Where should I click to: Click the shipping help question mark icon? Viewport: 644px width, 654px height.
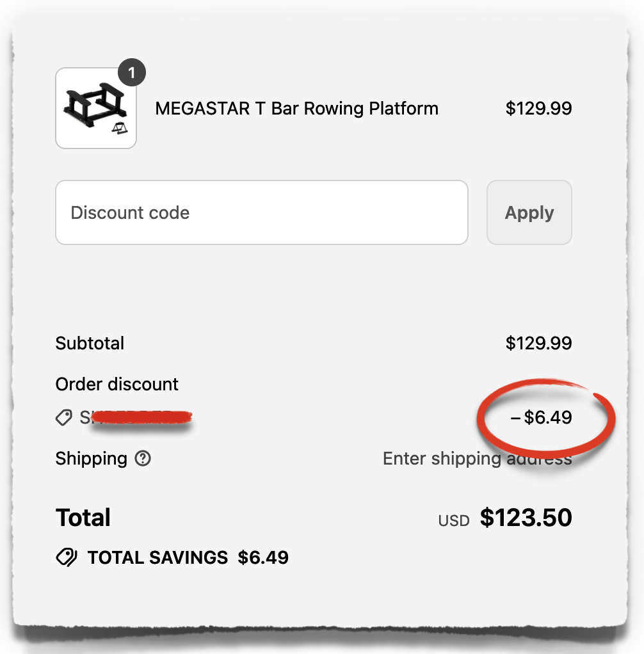click(x=143, y=459)
